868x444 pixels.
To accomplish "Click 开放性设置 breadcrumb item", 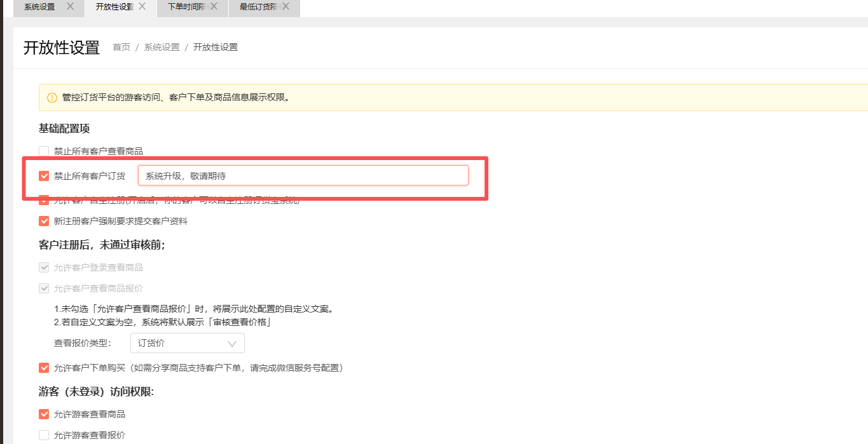I will [216, 47].
